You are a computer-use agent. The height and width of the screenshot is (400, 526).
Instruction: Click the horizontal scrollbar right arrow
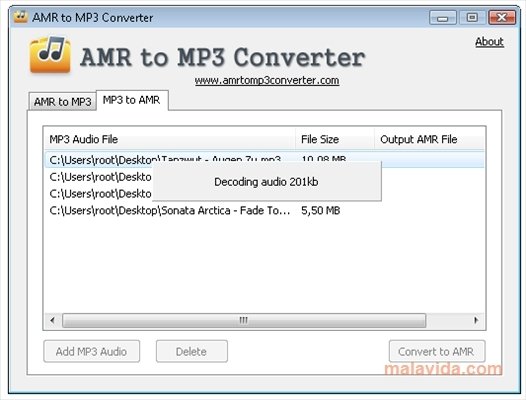pyautogui.click(x=476, y=320)
